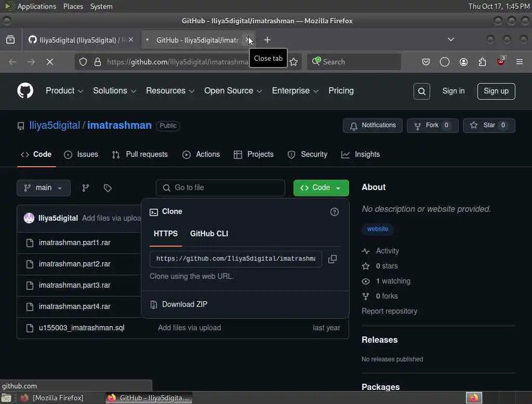Go forward with the browser forward arrow
This screenshot has height=404, width=532.
click(x=31, y=62)
